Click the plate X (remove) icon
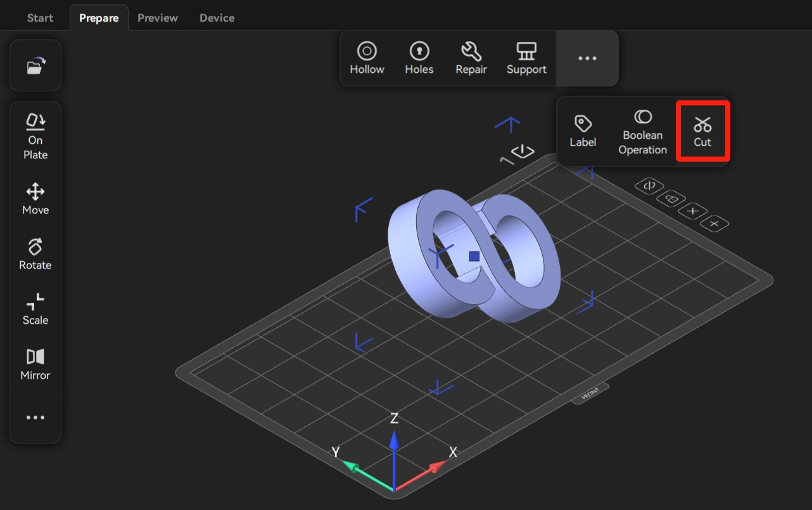 [715, 224]
